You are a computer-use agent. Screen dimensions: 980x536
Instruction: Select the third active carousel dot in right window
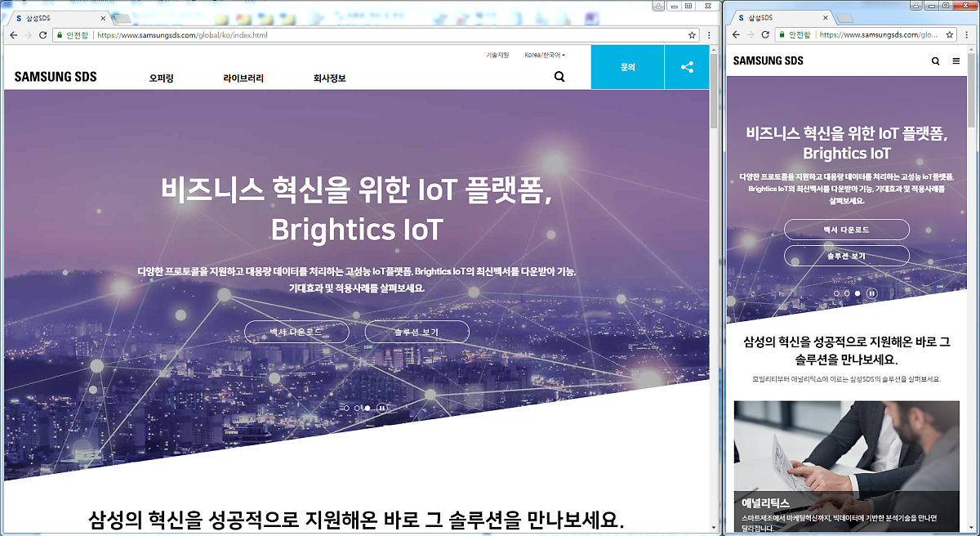(x=857, y=293)
